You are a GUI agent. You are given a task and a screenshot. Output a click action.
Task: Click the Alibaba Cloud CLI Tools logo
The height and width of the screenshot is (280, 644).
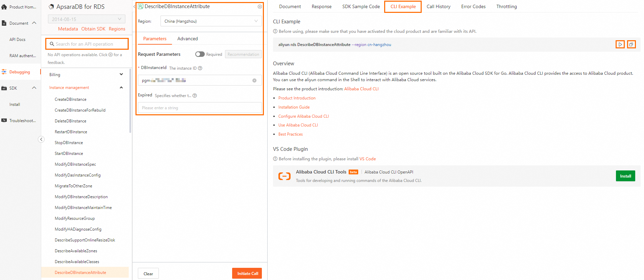284,176
